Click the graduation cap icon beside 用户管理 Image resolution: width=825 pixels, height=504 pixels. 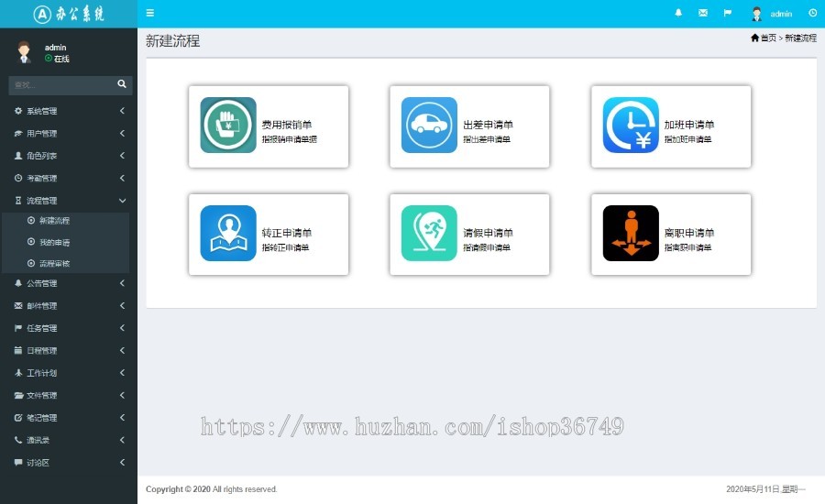18,134
